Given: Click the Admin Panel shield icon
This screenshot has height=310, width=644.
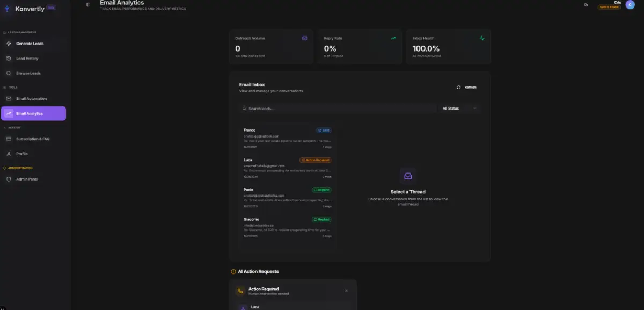Looking at the screenshot, I should [9, 179].
